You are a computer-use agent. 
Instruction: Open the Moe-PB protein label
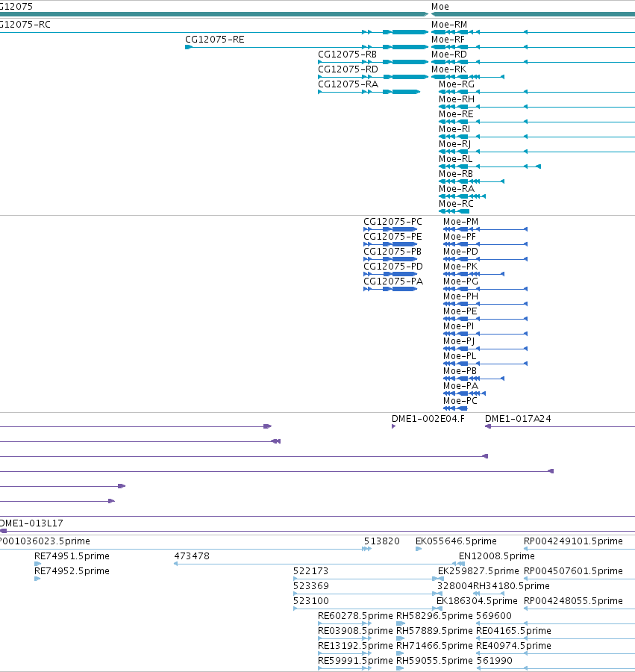(460, 372)
